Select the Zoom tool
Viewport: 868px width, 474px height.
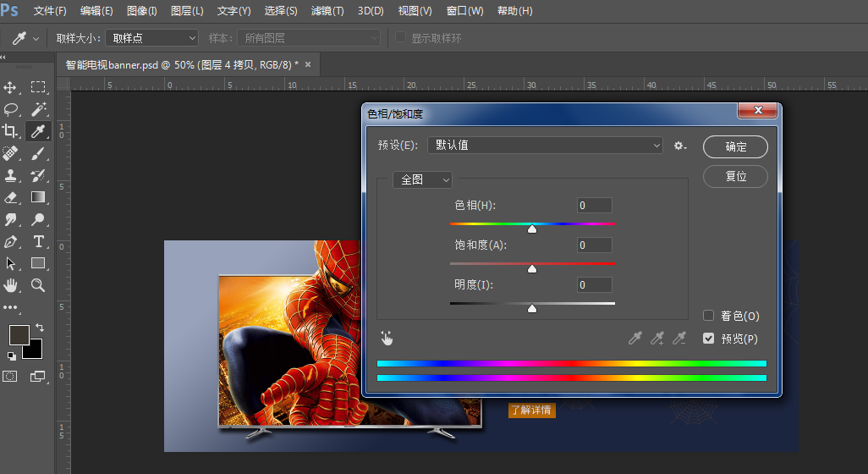(37, 285)
